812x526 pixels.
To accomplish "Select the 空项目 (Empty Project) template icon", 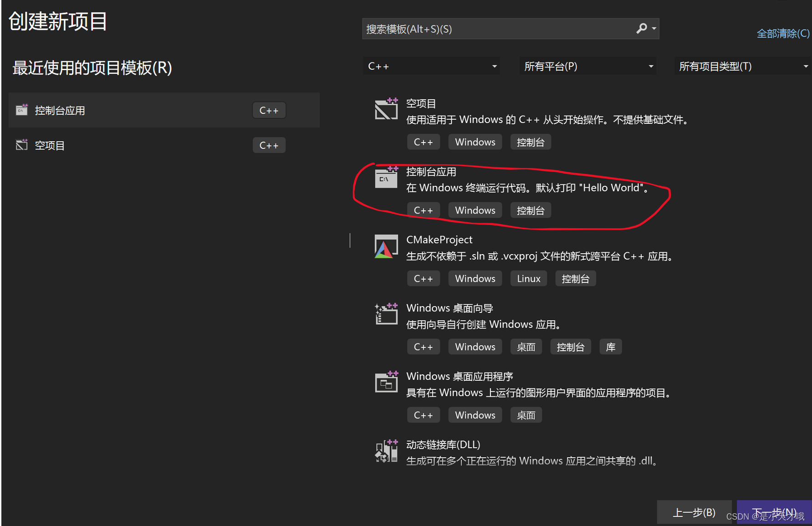I will [386, 109].
